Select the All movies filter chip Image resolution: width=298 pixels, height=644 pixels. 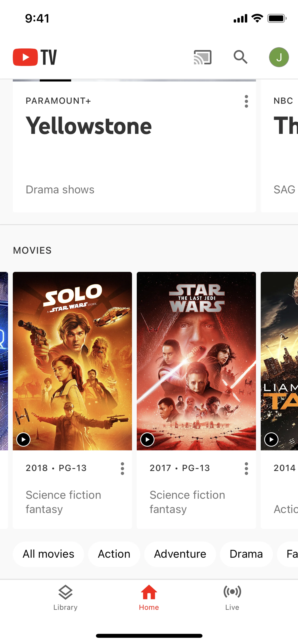pyautogui.click(x=48, y=554)
